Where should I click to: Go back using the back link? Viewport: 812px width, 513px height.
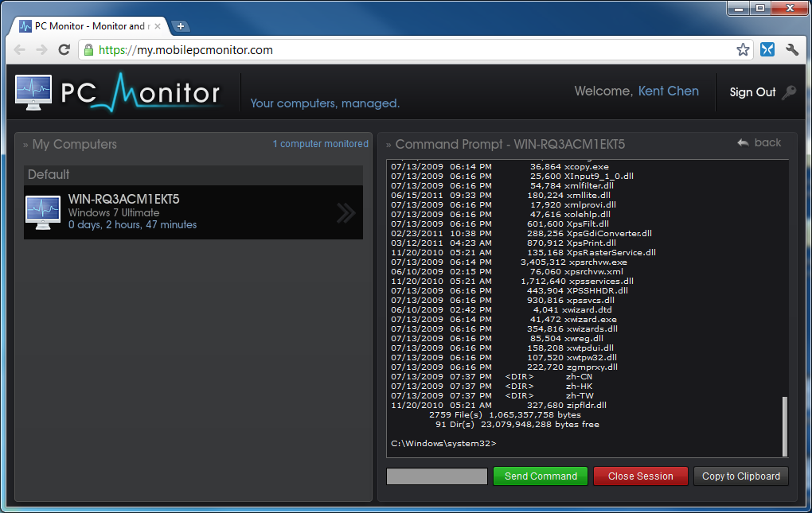pos(767,142)
